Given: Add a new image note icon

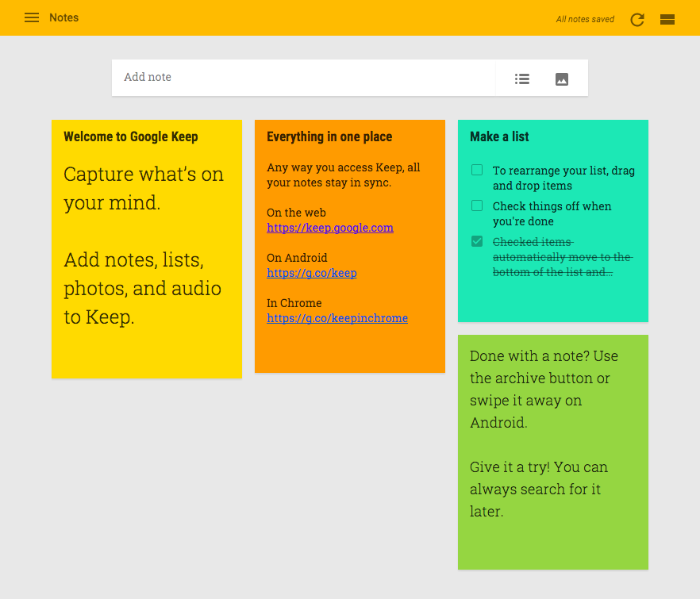Looking at the screenshot, I should pyautogui.click(x=562, y=79).
